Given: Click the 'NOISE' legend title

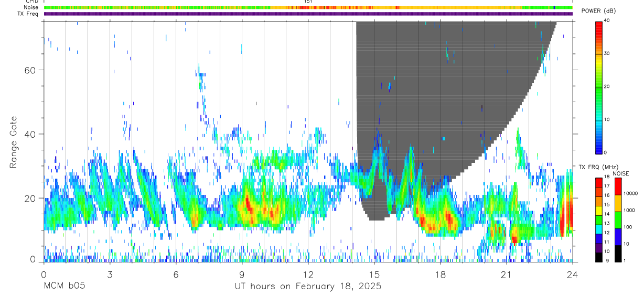Looking at the screenshot, I should (x=621, y=173).
